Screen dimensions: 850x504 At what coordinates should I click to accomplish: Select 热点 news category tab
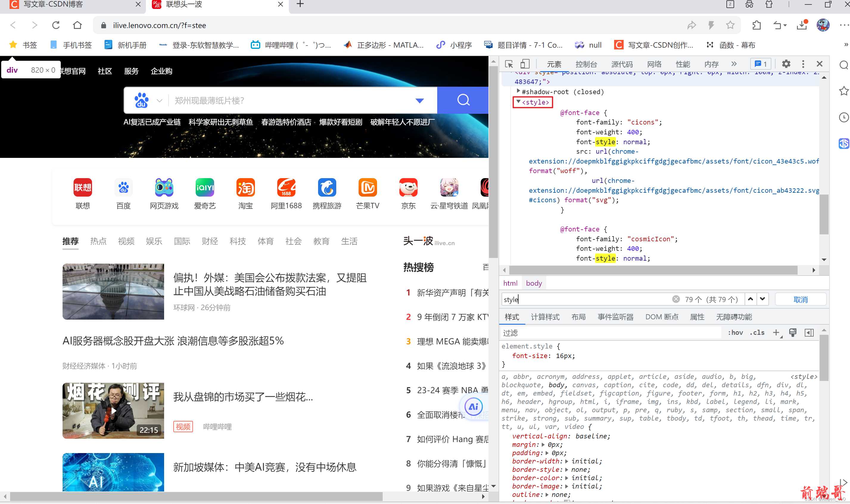98,241
